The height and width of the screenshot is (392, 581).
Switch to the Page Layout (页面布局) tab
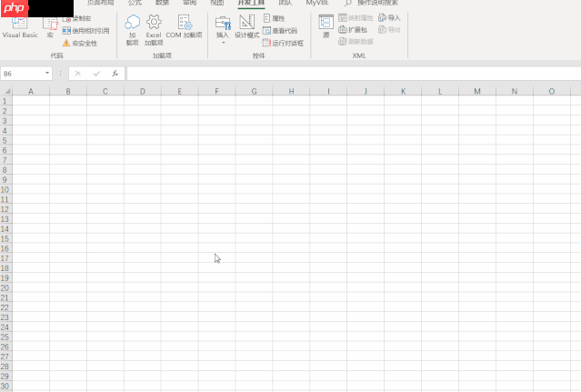point(101,3)
